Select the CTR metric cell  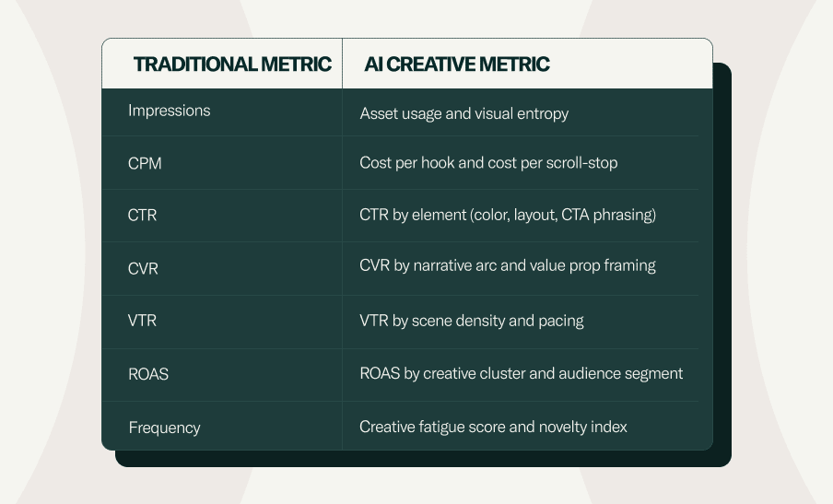click(x=142, y=216)
